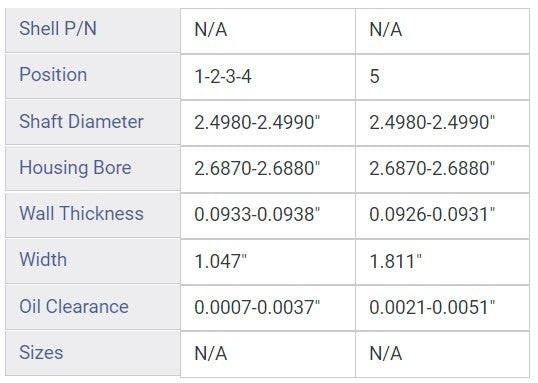Click the Shaft Diameter header cell
538x383 pixels.
[93, 122]
